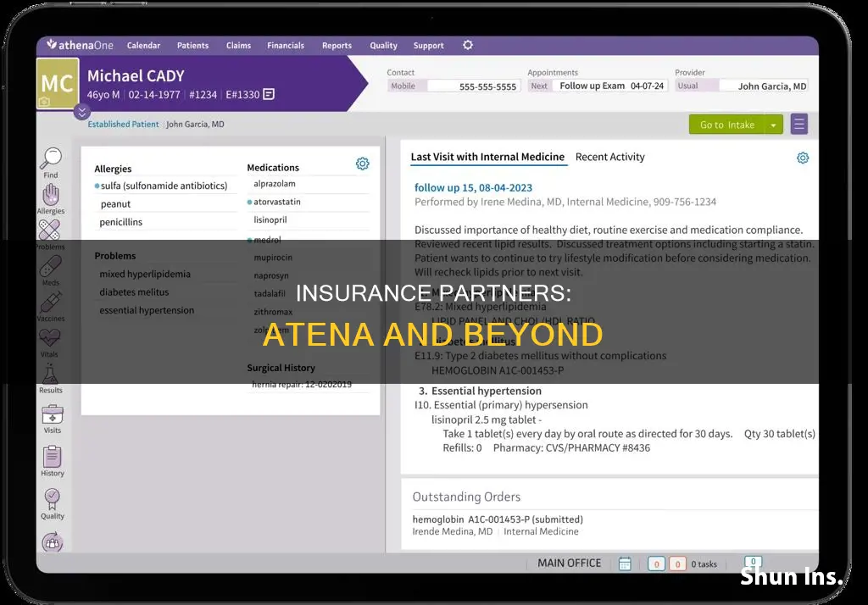Open settings gear for Medications panel
The width and height of the screenshot is (868, 605).
click(363, 164)
